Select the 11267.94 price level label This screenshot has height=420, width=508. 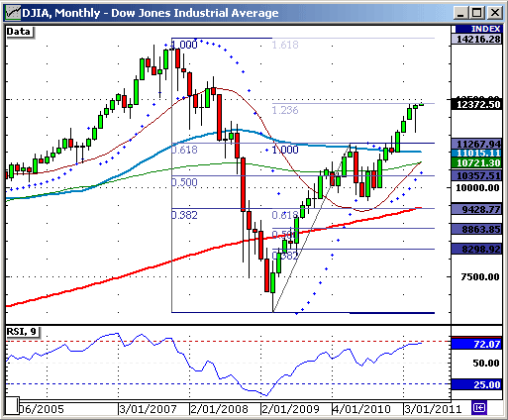point(476,144)
